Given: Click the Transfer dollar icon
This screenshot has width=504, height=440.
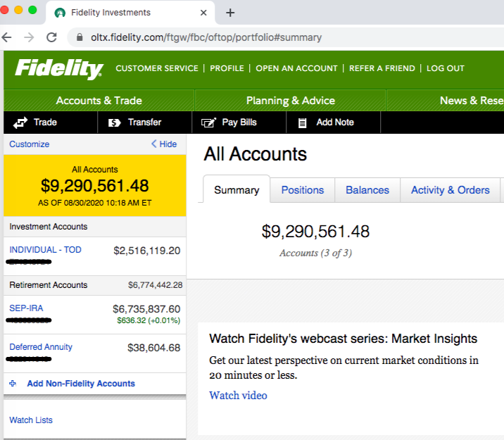Looking at the screenshot, I should coord(114,122).
